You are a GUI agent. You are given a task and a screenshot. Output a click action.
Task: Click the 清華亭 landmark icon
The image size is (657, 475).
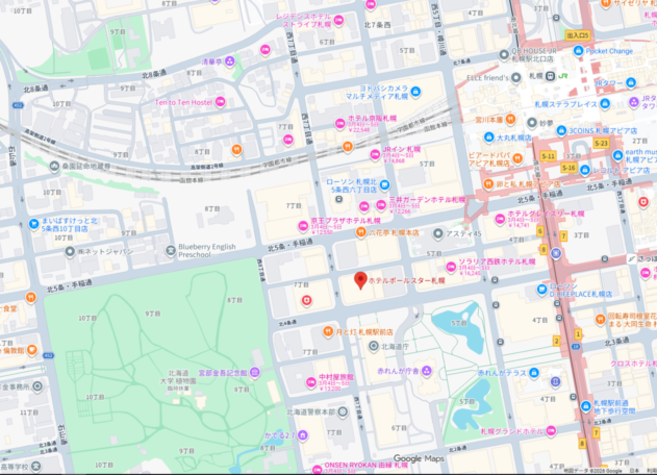click(229, 61)
